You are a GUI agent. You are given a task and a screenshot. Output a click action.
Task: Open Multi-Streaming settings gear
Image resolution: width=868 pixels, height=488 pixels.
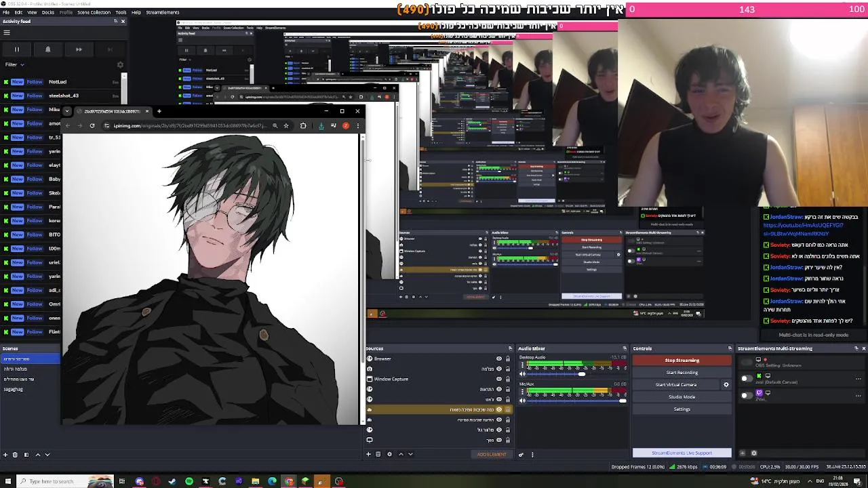753,453
